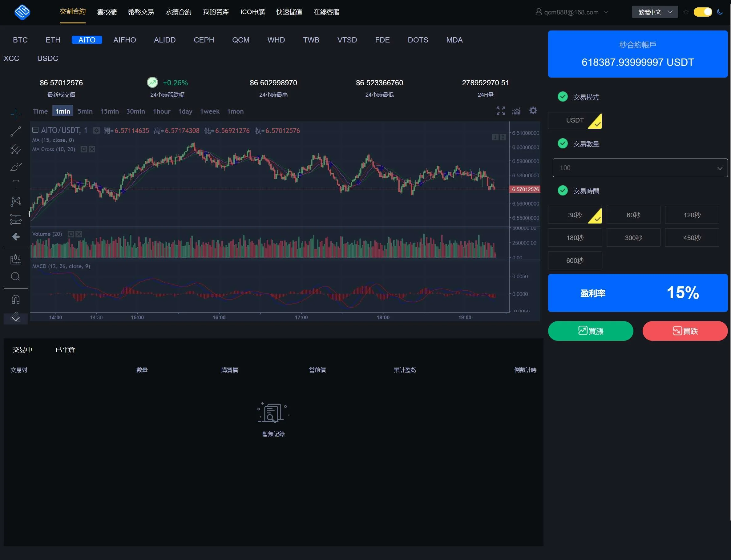Click the red 買跌 button
The image size is (731, 560).
685,331
